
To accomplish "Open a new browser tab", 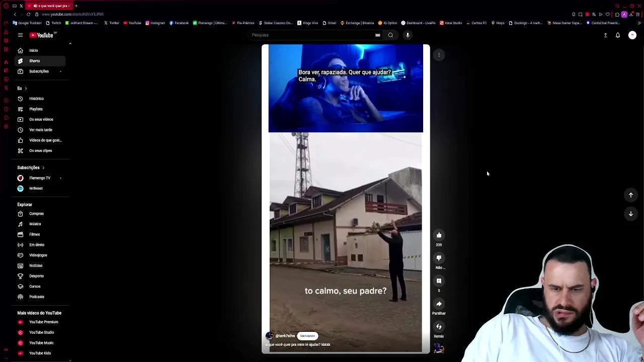I will pyautogui.click(x=76, y=6).
